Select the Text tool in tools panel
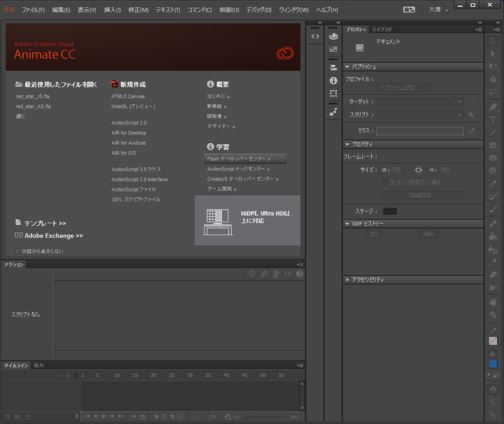This screenshot has height=424, width=504. [x=493, y=119]
